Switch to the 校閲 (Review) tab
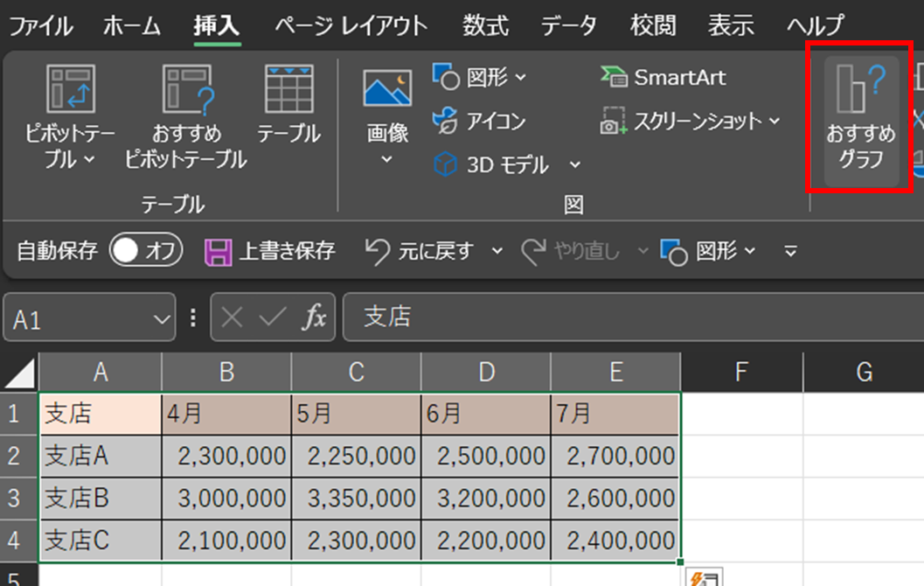 click(653, 26)
